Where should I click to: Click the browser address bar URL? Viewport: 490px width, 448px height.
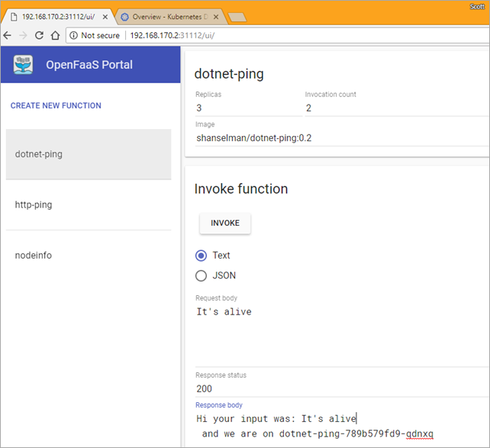coord(172,35)
